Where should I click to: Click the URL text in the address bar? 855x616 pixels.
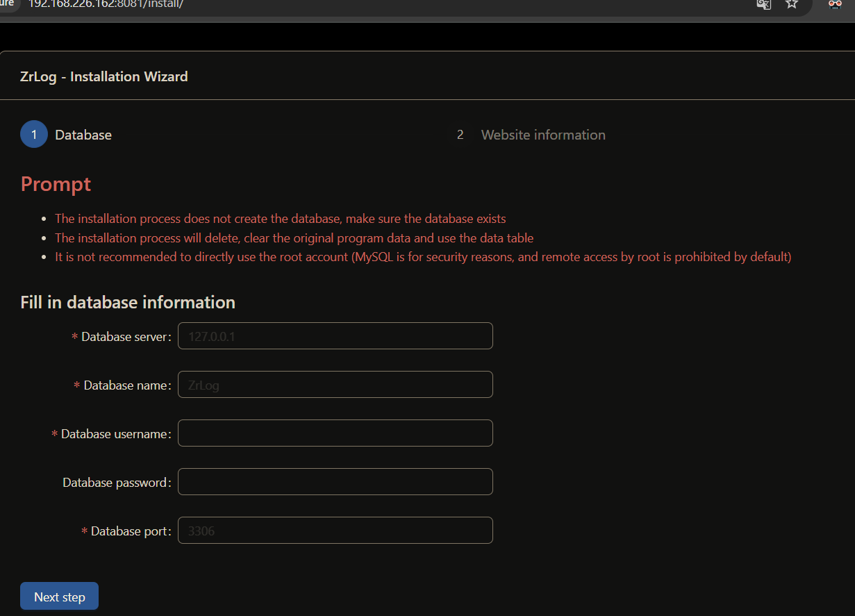[106, 3]
